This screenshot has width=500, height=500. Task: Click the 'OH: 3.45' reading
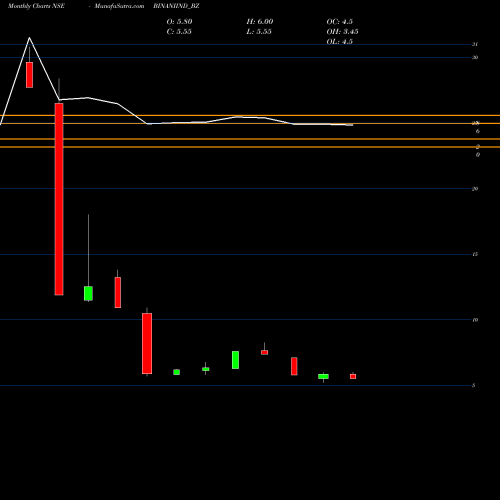(342, 32)
